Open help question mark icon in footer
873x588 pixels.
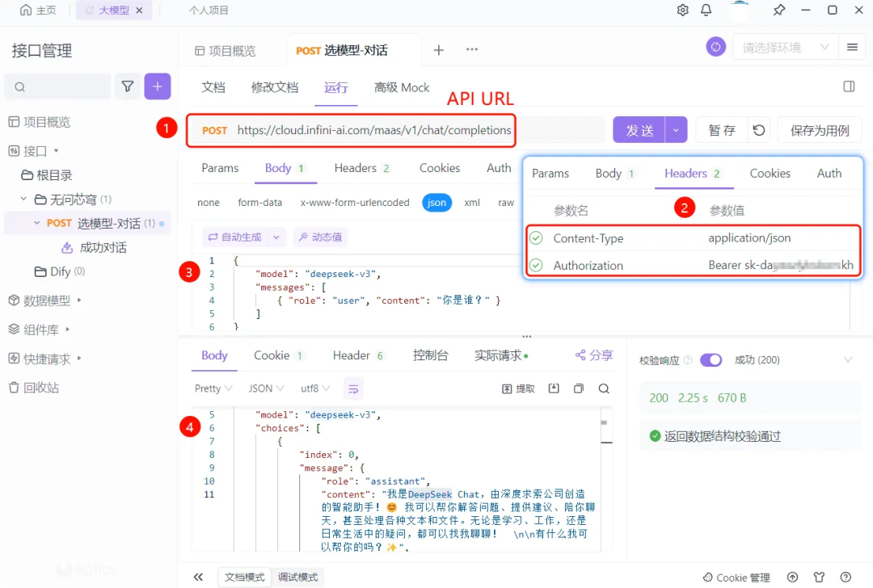point(846,577)
